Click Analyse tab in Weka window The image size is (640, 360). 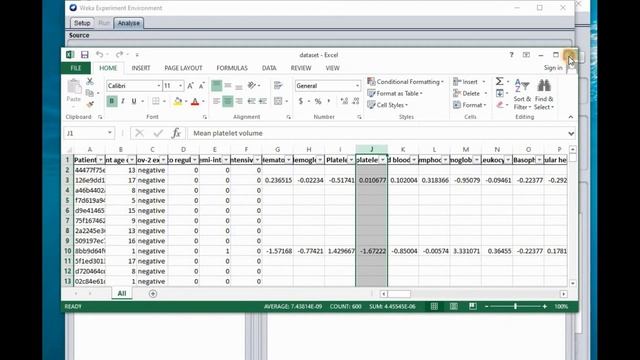129,23
